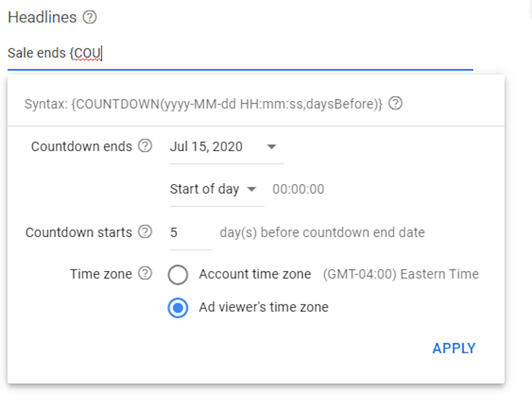This screenshot has height=409, width=532.
Task: Open the Countdown ends help icon
Action: [x=145, y=146]
